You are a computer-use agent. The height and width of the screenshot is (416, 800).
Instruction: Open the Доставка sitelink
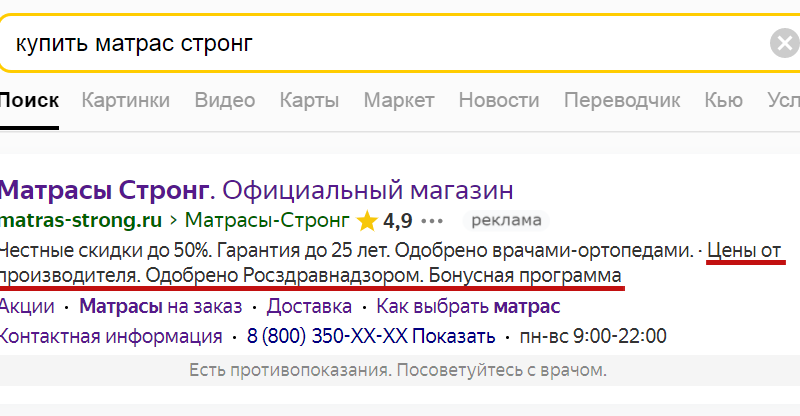(309, 306)
